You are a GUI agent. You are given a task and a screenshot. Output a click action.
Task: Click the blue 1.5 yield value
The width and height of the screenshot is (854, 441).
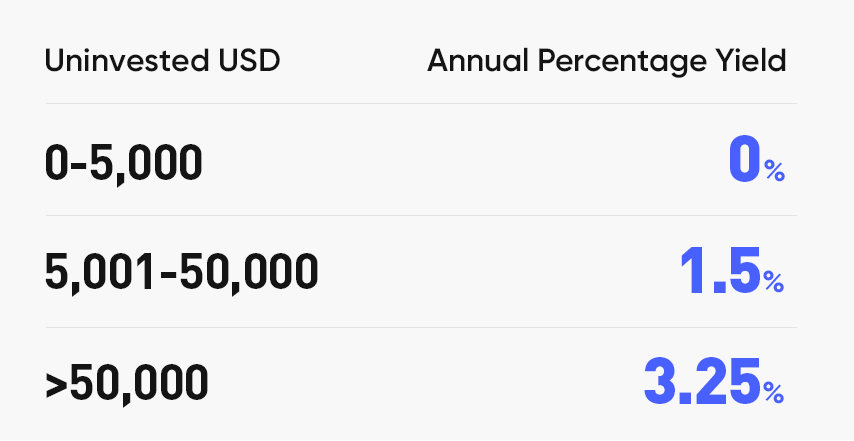(x=719, y=271)
